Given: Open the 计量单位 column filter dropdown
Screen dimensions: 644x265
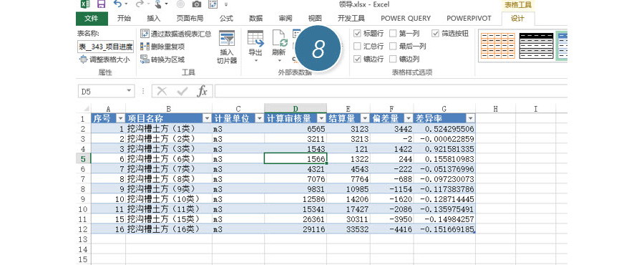Looking at the screenshot, I should coord(260,119).
